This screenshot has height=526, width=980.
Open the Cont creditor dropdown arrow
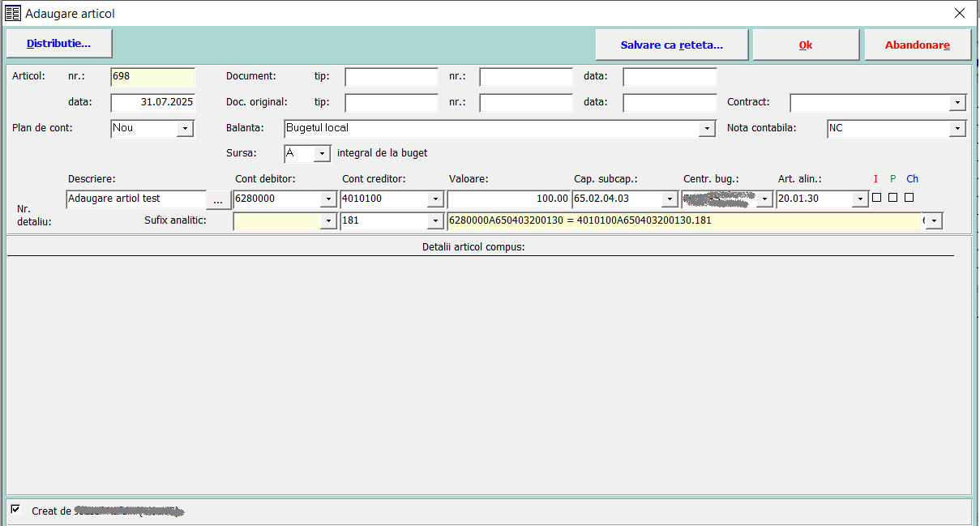(x=435, y=199)
